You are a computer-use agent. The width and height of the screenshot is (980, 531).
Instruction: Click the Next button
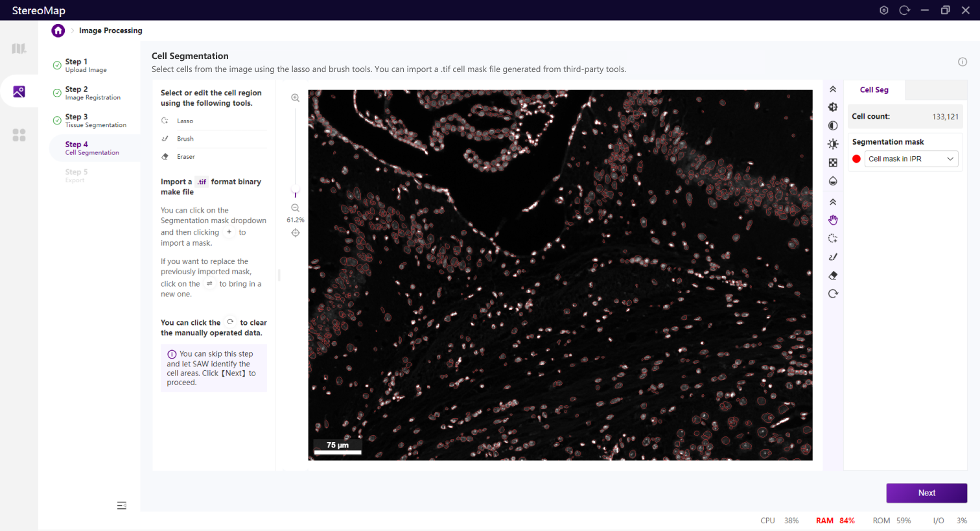click(x=926, y=493)
